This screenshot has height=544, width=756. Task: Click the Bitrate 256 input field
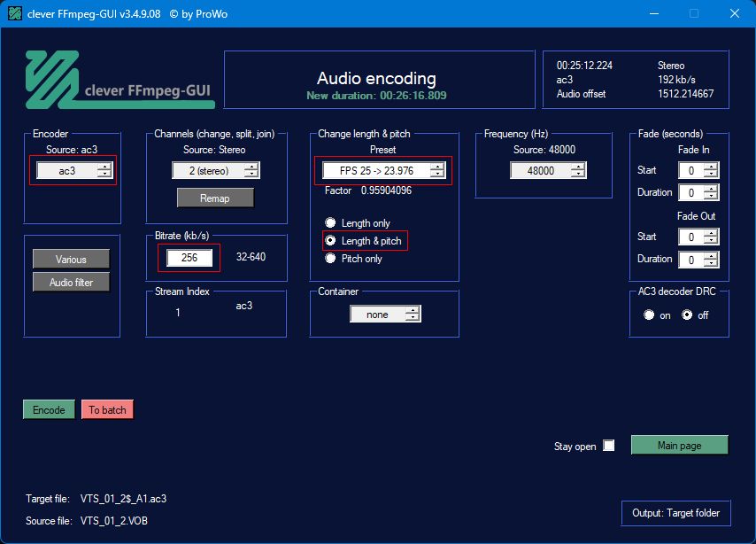pyautogui.click(x=189, y=258)
